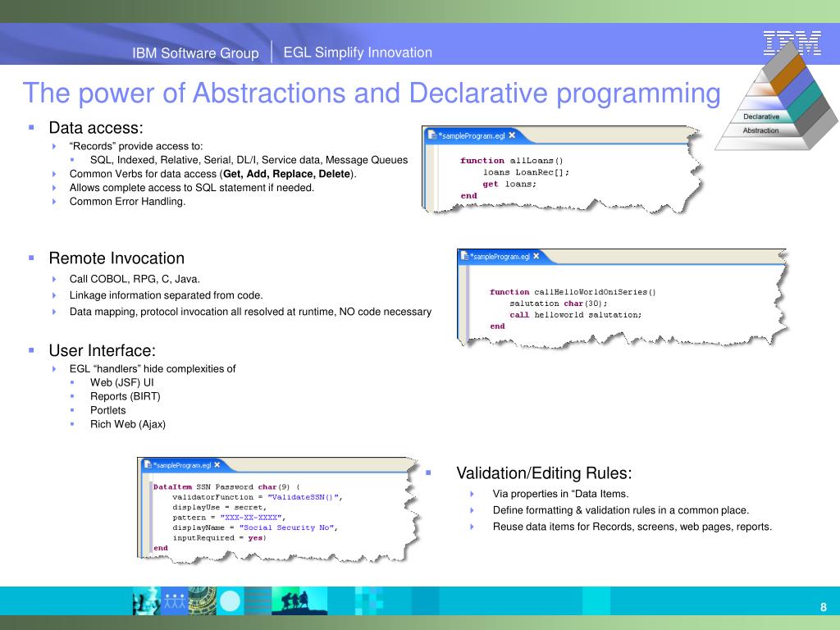Click code line 'displayUse = secret,'
The width and height of the screenshot is (840, 630).
click(x=220, y=507)
